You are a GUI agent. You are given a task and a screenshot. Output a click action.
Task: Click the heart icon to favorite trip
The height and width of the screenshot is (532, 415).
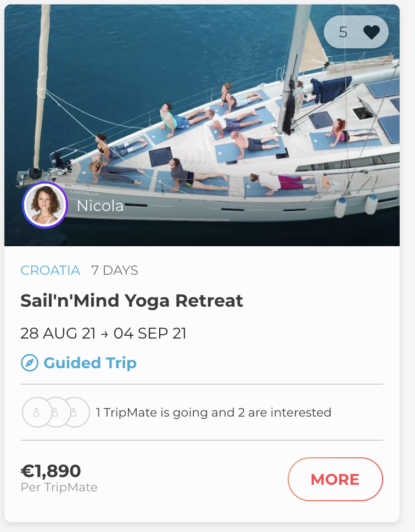[x=372, y=32]
